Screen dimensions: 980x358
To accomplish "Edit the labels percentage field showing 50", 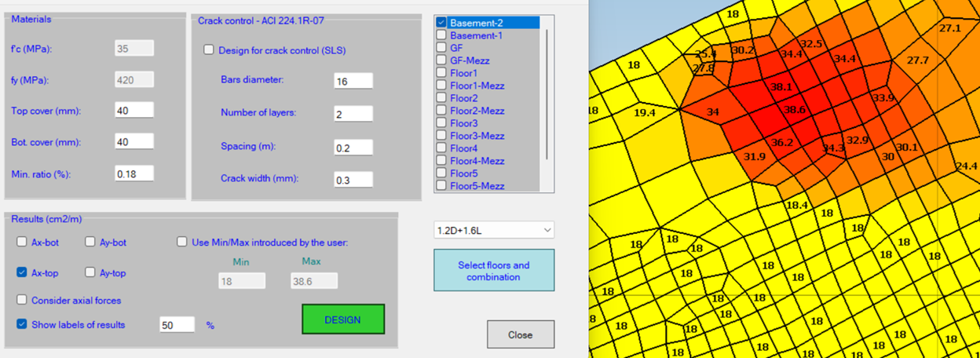I will tap(177, 324).
